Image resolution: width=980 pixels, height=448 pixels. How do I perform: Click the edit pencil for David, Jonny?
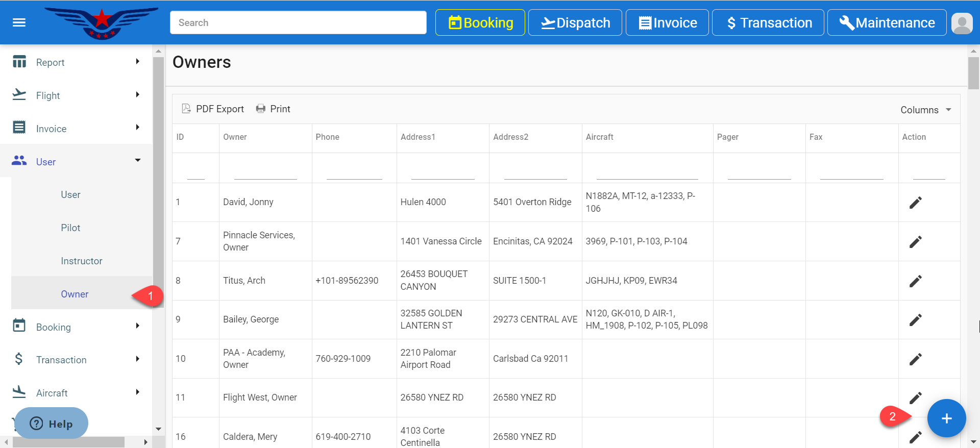click(915, 203)
